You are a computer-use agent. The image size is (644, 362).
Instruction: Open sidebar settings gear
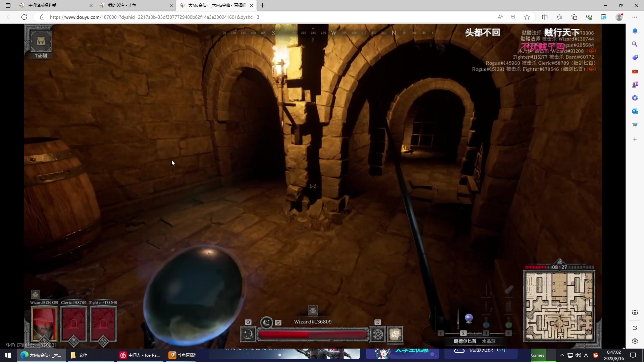[x=635, y=341]
